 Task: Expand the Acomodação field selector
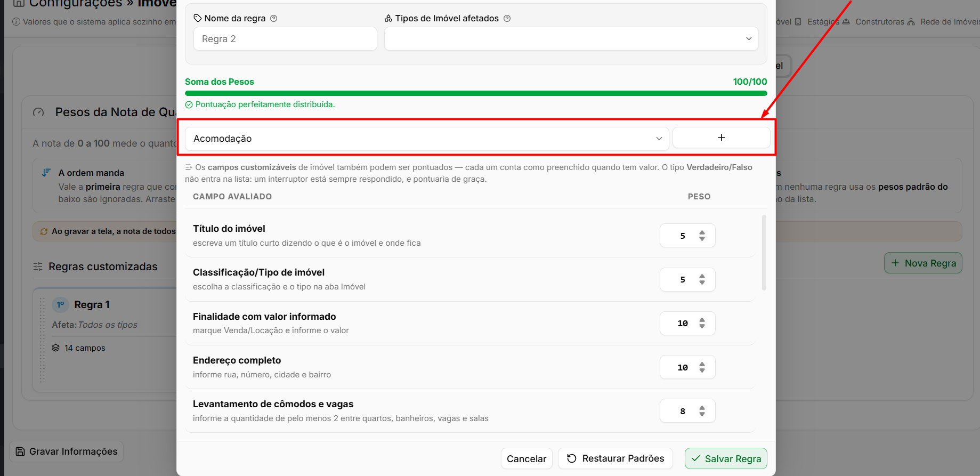point(427,139)
